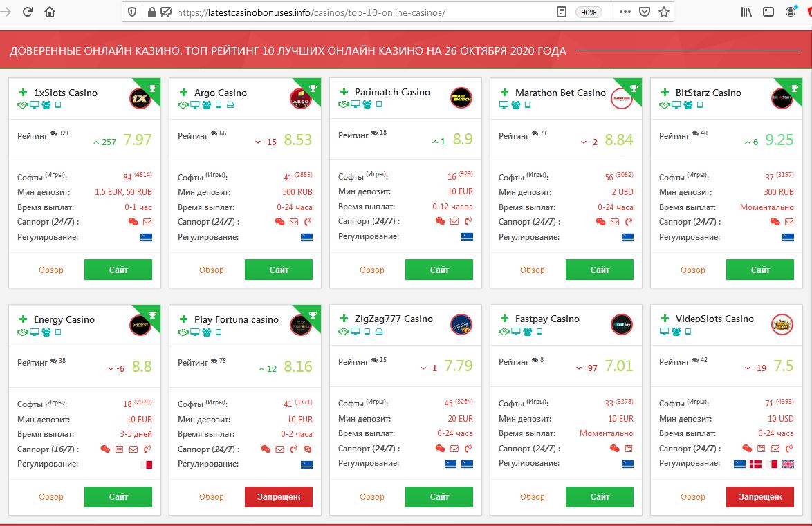The height and width of the screenshot is (526, 812).
Task: Open the Обзор link for 1xSlots Casino
Action: tap(50, 270)
